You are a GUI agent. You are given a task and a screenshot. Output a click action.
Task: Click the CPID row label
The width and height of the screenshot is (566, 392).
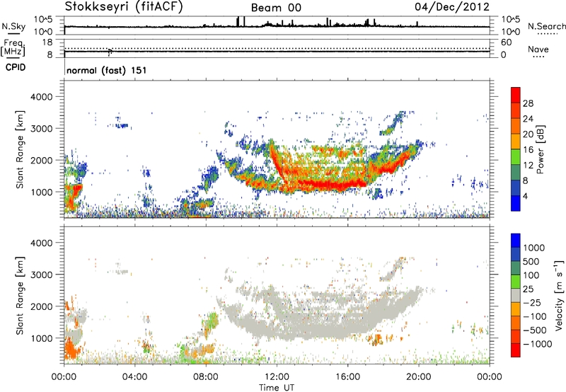tap(16, 67)
